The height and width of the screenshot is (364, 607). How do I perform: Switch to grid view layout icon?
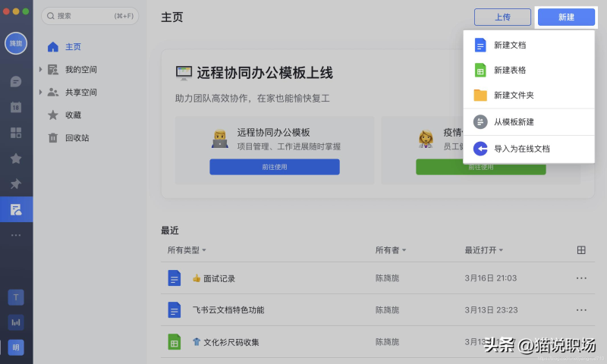[581, 250]
